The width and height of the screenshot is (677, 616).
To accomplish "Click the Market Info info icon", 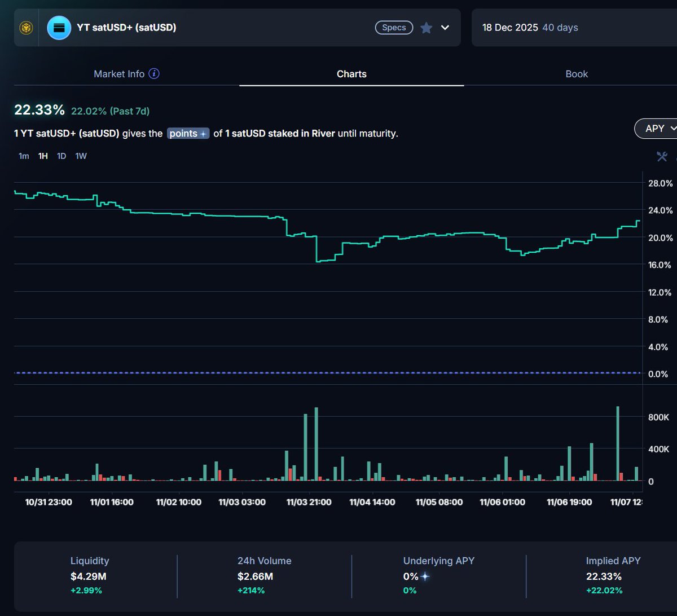I will pyautogui.click(x=154, y=74).
